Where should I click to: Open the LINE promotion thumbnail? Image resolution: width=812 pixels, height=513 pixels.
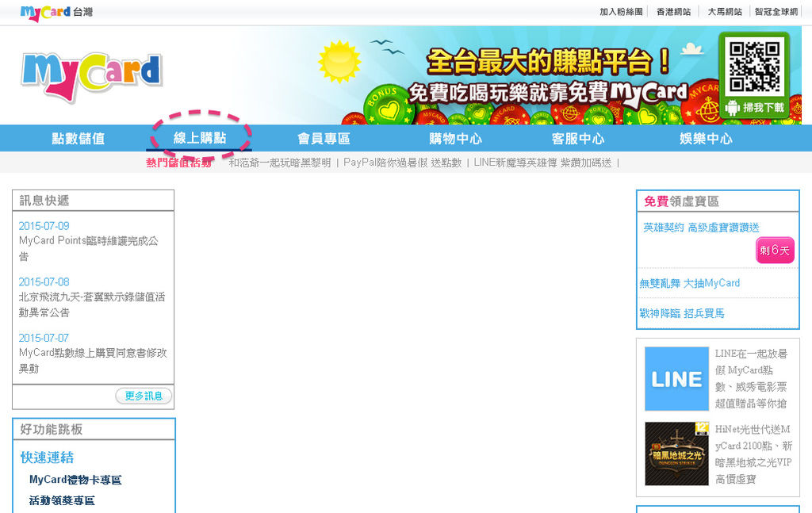click(x=676, y=379)
